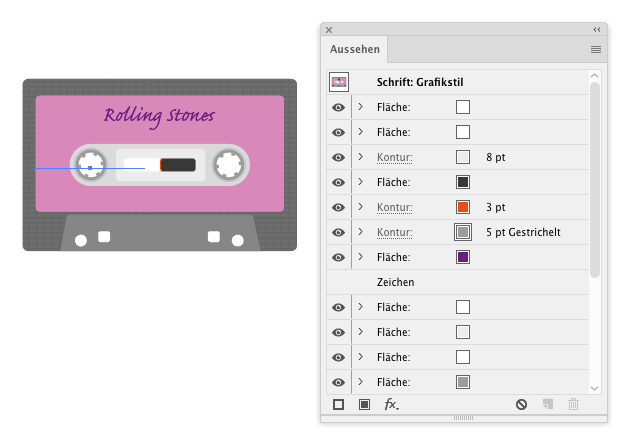Hide the 8 pt Kontur attribute
638x446 pixels.
pyautogui.click(x=338, y=157)
